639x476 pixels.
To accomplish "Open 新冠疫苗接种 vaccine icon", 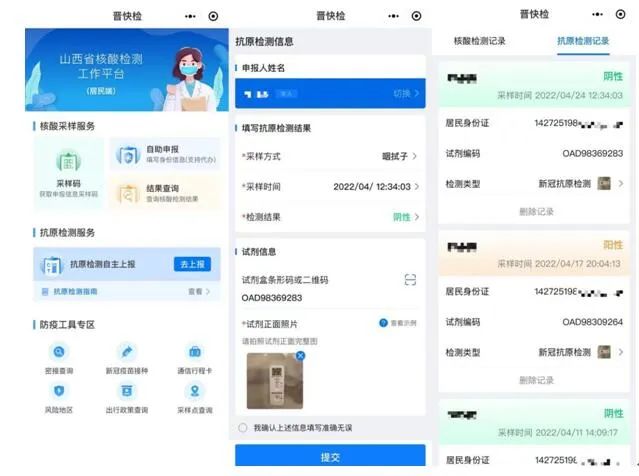I will tap(127, 351).
